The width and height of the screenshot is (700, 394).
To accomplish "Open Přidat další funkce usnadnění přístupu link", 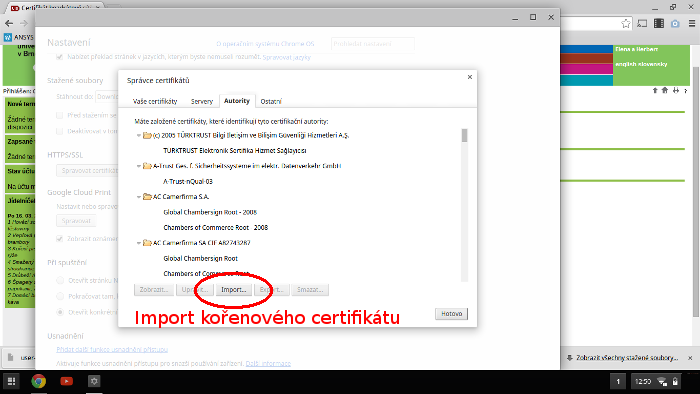I will pos(112,349).
